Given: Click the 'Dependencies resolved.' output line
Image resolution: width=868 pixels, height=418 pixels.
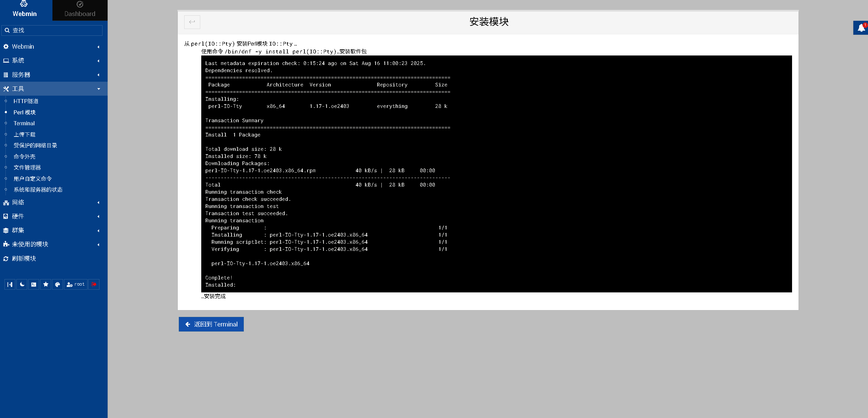Looking at the screenshot, I should 239,70.
